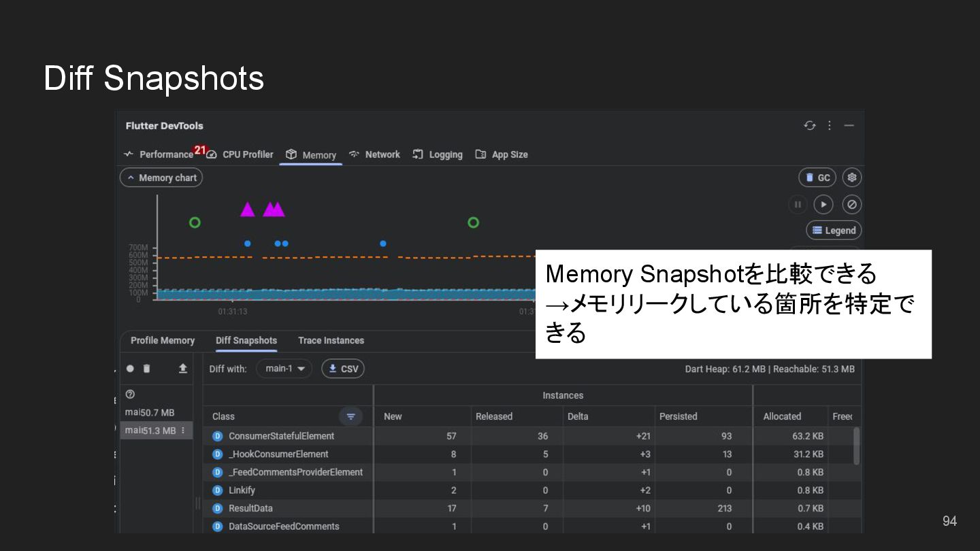Click the refresh sync icon in header
980x551 pixels.
809,126
